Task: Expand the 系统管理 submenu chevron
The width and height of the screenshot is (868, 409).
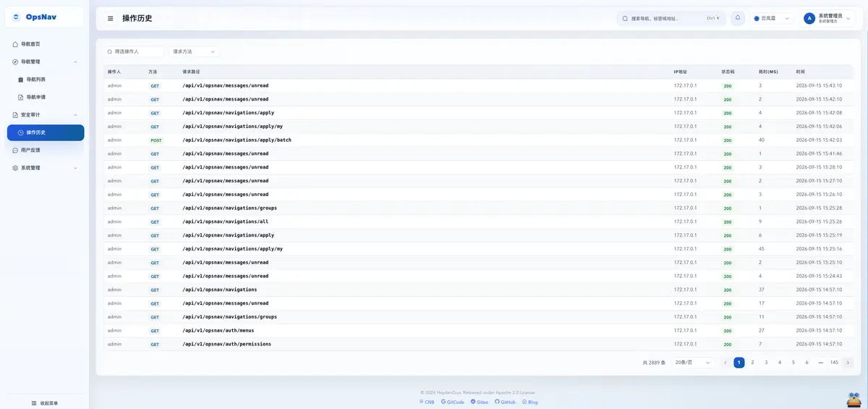Action: (76, 168)
